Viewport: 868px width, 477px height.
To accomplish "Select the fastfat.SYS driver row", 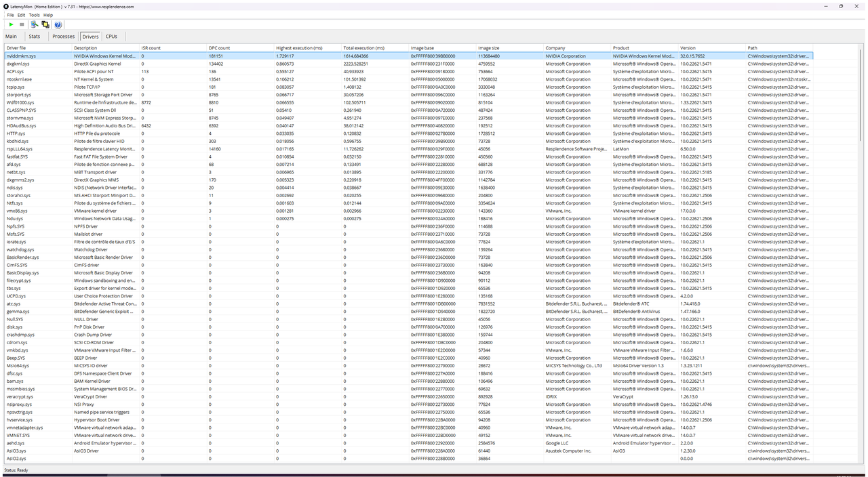I will pos(408,157).
